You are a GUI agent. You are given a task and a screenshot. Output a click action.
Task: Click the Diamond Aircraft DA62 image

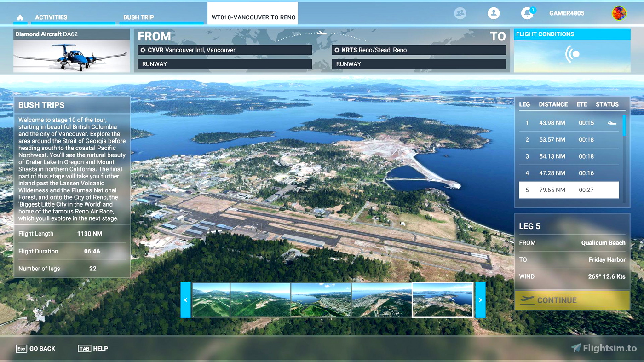(72, 56)
